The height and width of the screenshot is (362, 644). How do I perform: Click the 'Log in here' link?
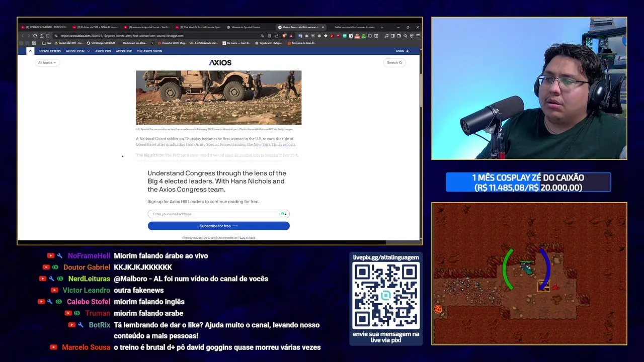248,237
